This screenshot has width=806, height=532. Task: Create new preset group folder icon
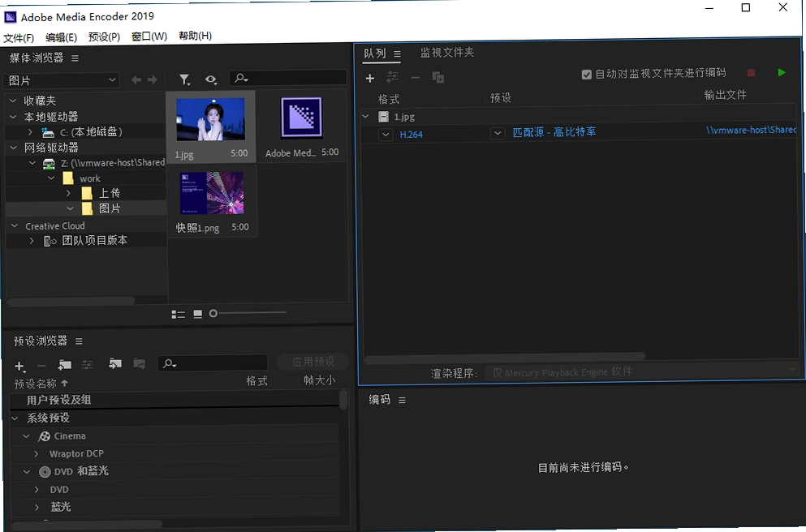pyautogui.click(x=65, y=365)
